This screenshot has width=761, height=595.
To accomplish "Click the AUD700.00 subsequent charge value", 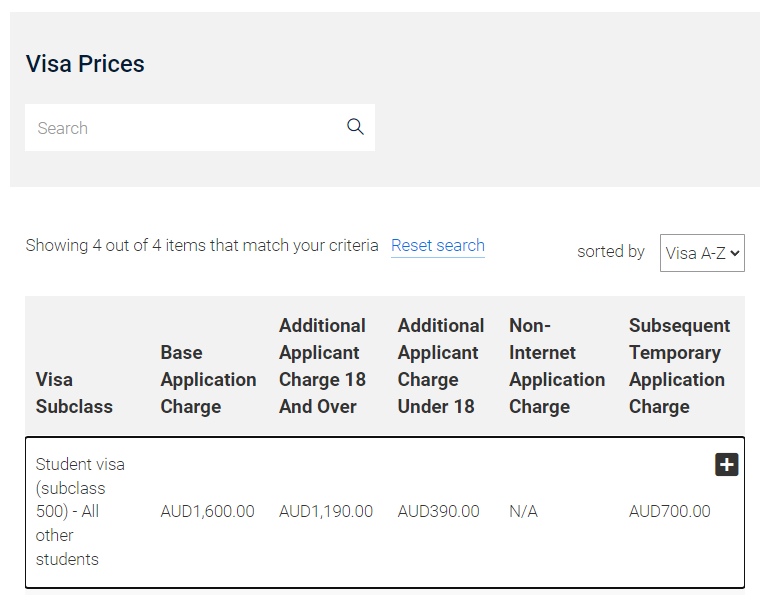I will [670, 512].
